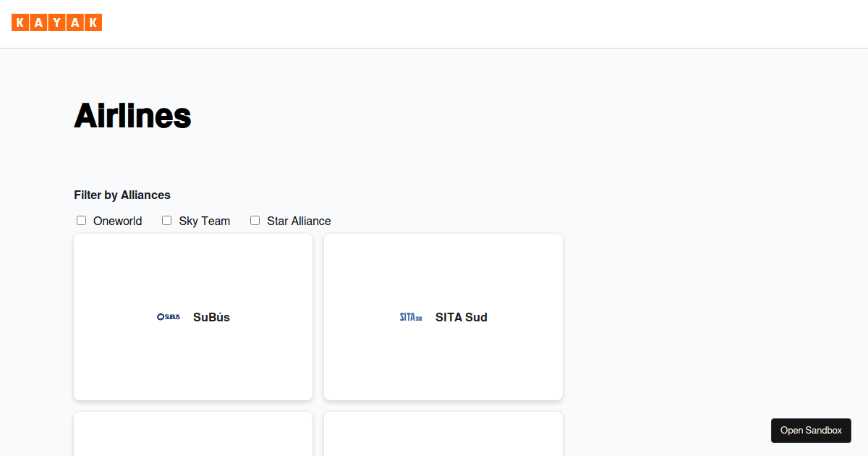Enable the Oneworld alliance filter
This screenshot has width=868, height=456.
pyautogui.click(x=81, y=220)
